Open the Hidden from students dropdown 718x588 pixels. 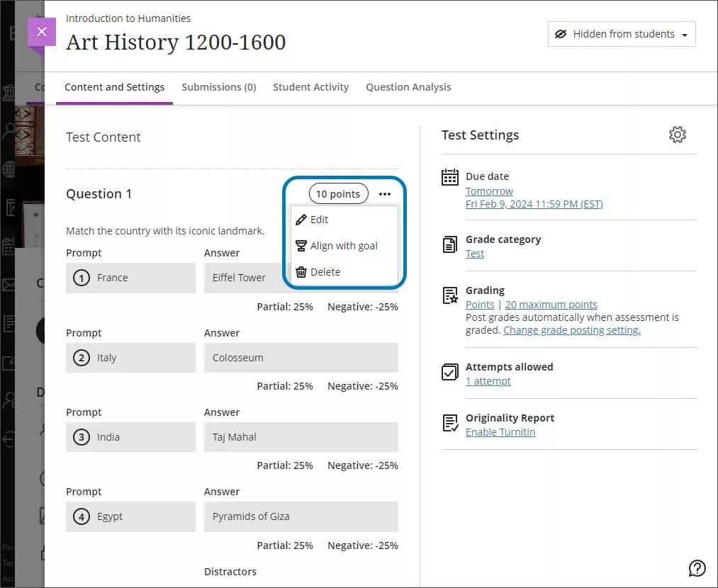[622, 33]
